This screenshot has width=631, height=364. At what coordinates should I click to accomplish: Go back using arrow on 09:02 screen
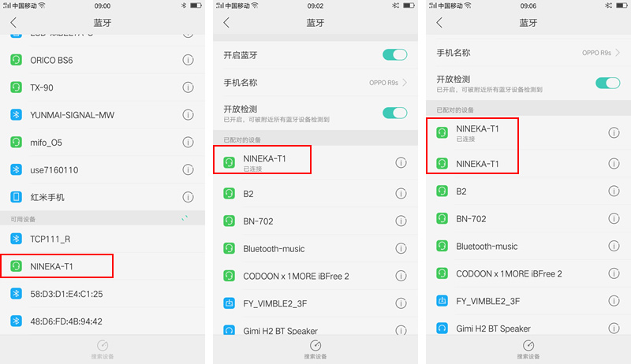click(226, 23)
